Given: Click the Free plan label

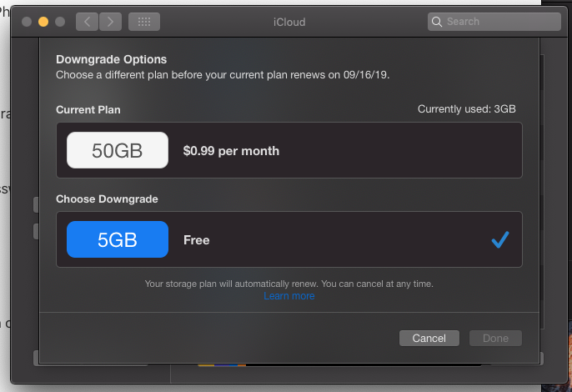Looking at the screenshot, I should pyautogui.click(x=197, y=240).
